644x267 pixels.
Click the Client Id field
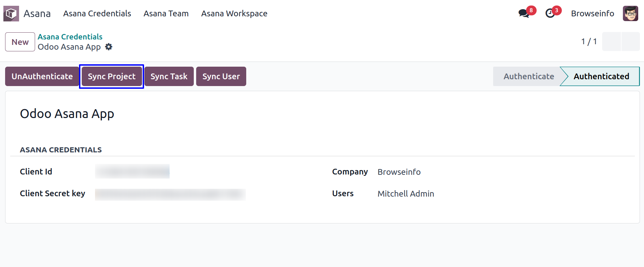coord(132,171)
